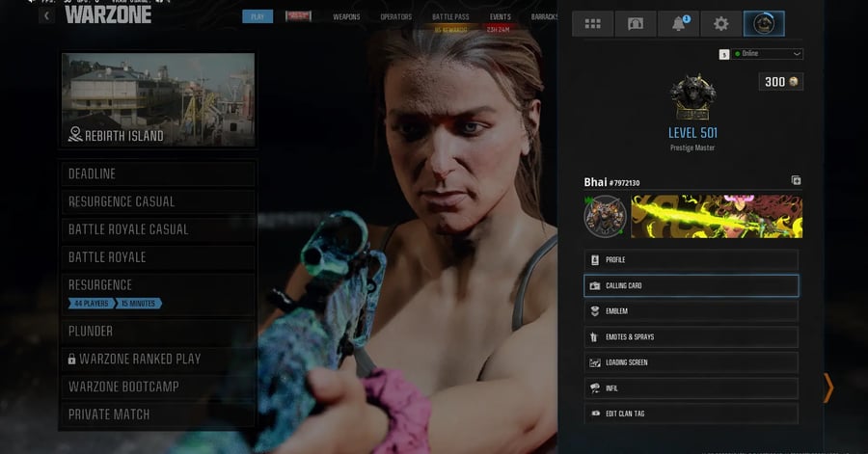
Task: Open the Loading Screen option
Action: tap(691, 362)
